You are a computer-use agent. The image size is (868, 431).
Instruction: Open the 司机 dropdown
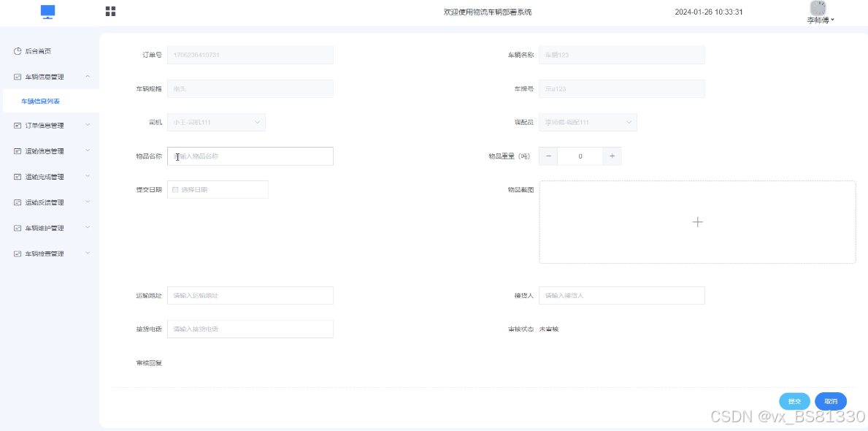click(x=216, y=123)
